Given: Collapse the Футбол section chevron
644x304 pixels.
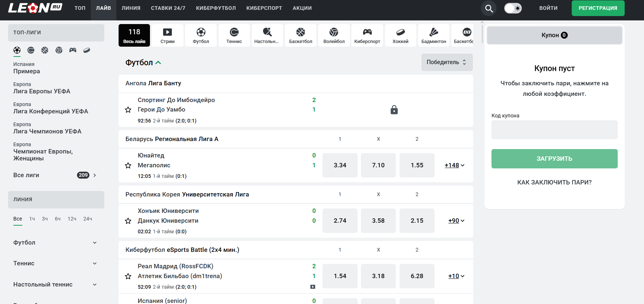Looking at the screenshot, I should point(158,63).
